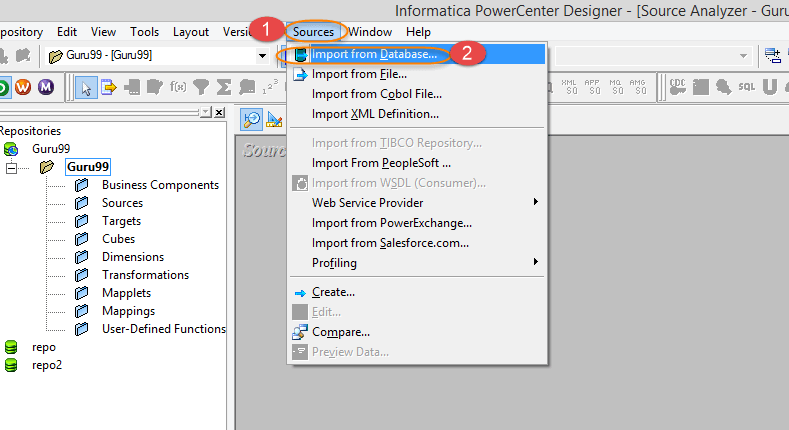Click the filter funnel transformation icon

coord(201,88)
